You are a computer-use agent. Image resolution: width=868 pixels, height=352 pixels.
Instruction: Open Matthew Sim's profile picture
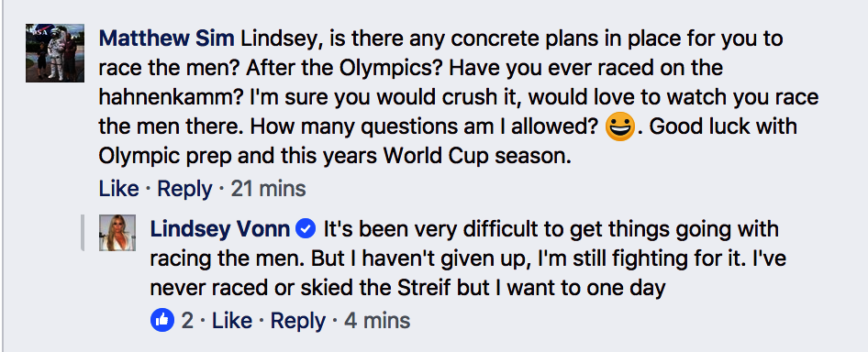55,53
